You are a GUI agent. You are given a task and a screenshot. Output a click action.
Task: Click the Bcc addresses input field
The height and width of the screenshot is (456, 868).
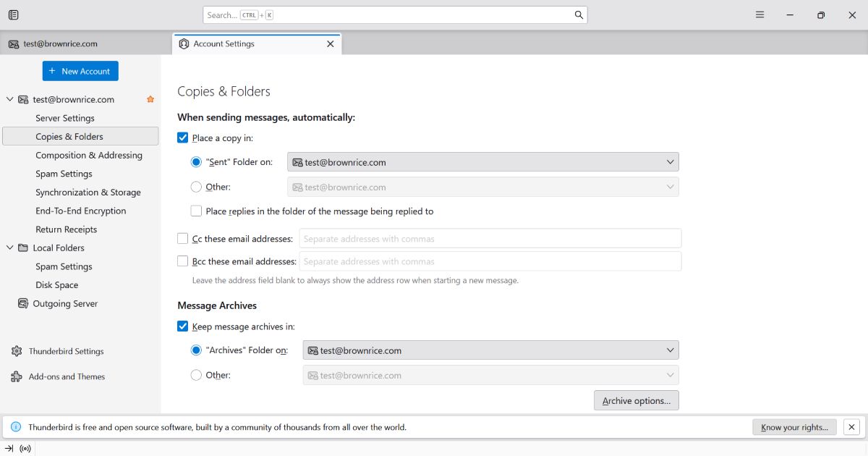(490, 261)
